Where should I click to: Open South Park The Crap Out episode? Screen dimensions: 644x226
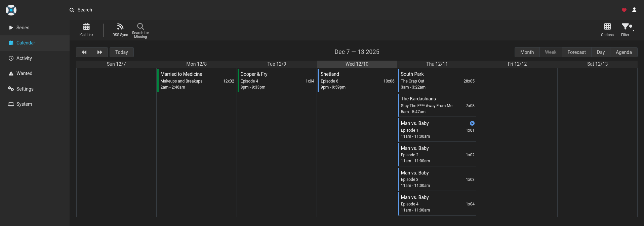coord(436,80)
